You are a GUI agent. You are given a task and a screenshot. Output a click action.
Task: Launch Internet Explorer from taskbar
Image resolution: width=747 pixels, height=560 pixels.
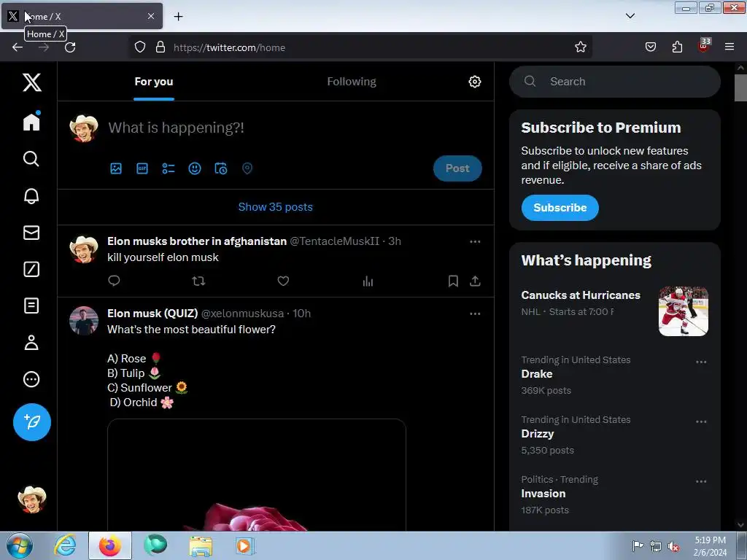(65, 545)
